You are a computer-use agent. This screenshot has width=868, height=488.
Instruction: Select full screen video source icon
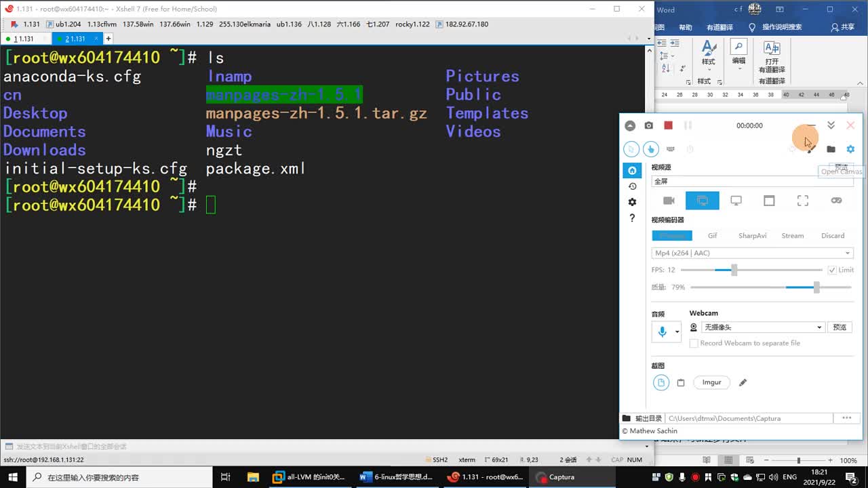click(703, 201)
